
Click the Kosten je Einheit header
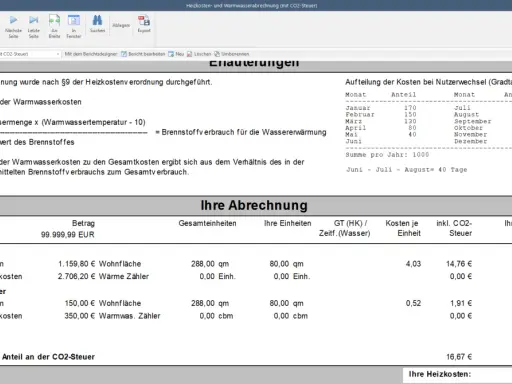pyautogui.click(x=403, y=228)
